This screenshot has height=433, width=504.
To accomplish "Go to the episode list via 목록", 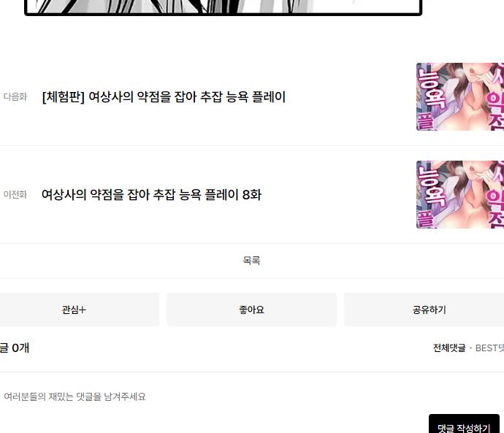I will coord(251,260).
